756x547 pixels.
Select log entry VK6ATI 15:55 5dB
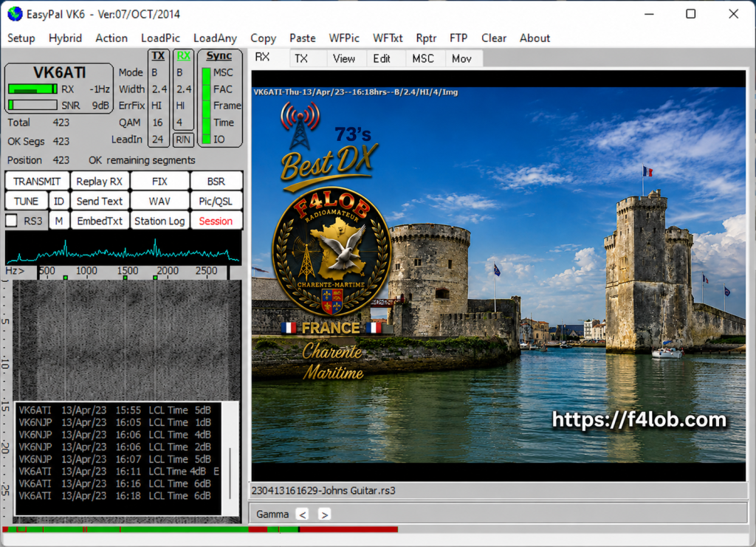coord(114,410)
